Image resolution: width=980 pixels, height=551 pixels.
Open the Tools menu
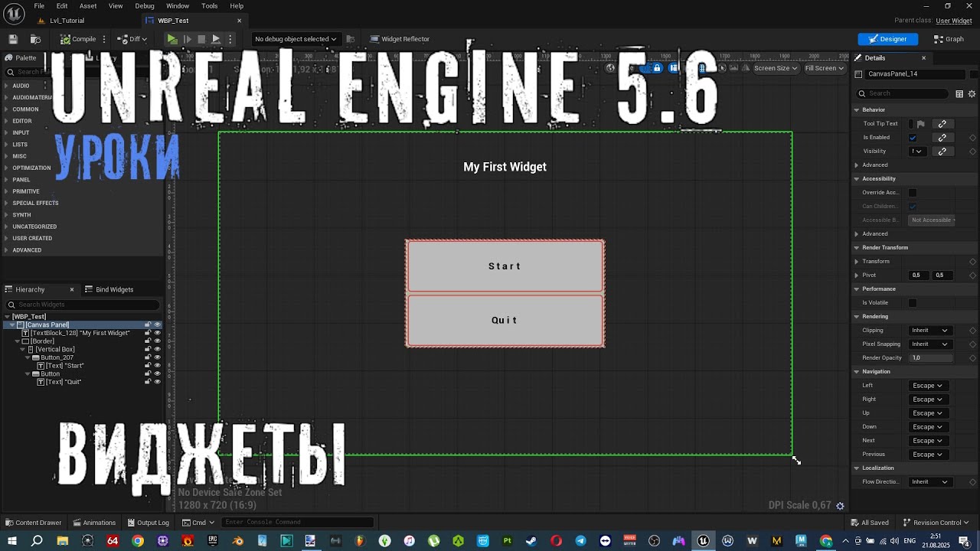[209, 6]
